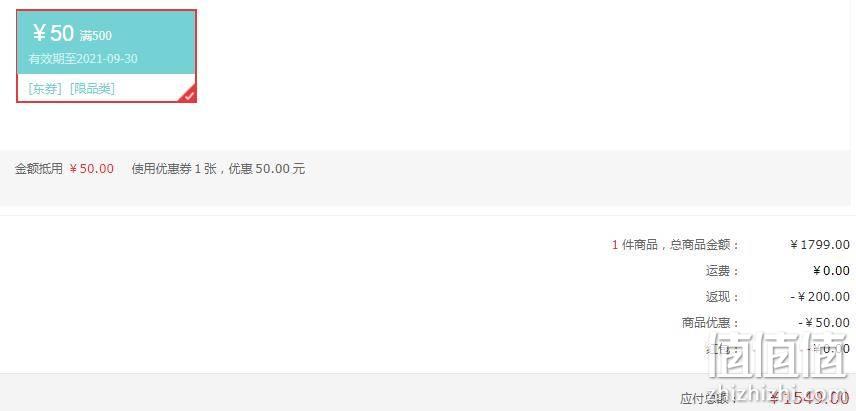Click the -¥50.00 product discount value
Viewport: 856px width, 411px height.
[824, 323]
